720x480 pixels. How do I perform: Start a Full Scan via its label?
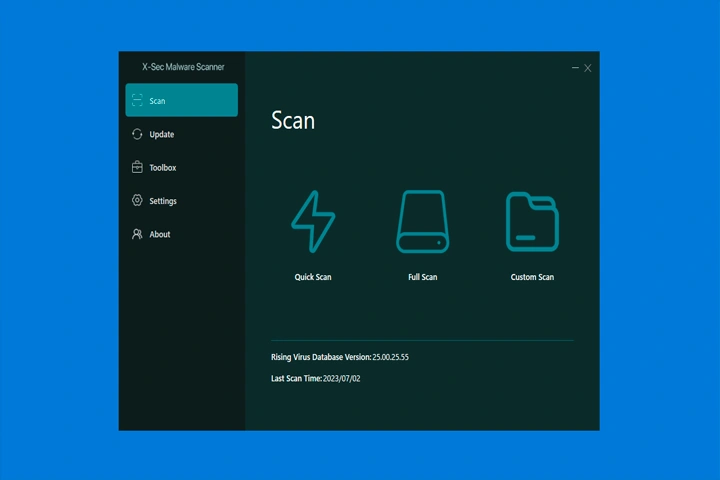pyautogui.click(x=422, y=277)
